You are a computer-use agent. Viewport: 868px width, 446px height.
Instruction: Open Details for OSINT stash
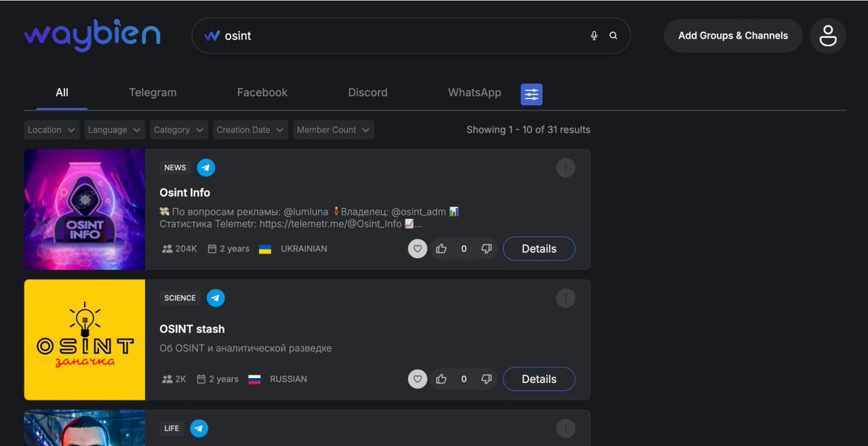pos(539,379)
